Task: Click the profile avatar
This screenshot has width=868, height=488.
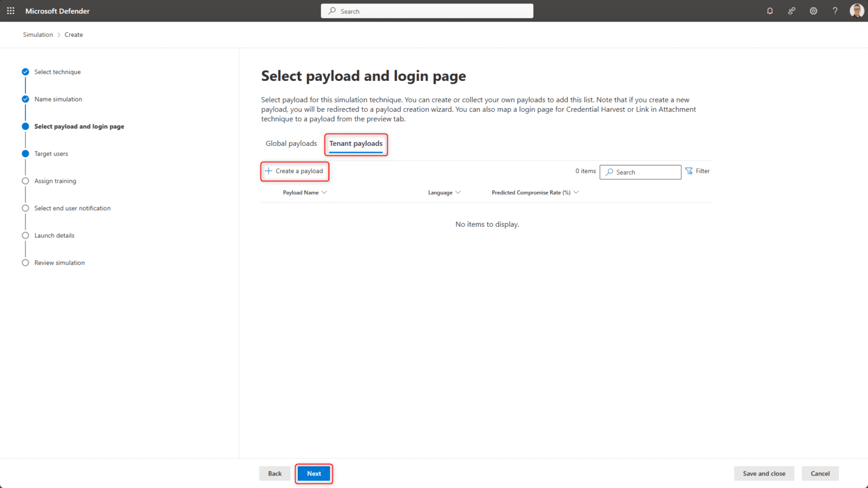Action: (856, 11)
